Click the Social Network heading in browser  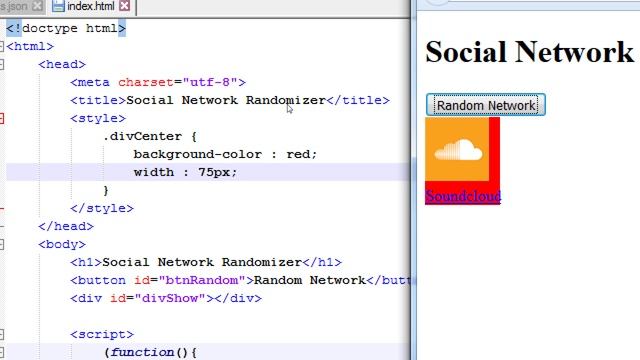point(529,52)
